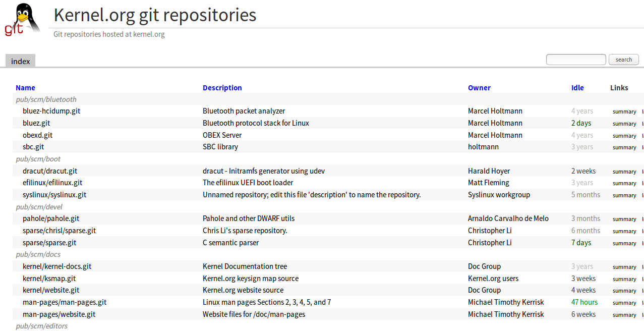Click 'Bluetooth protocol stack for Linux' description
Viewport: 644px width, 331px height.
tap(256, 123)
